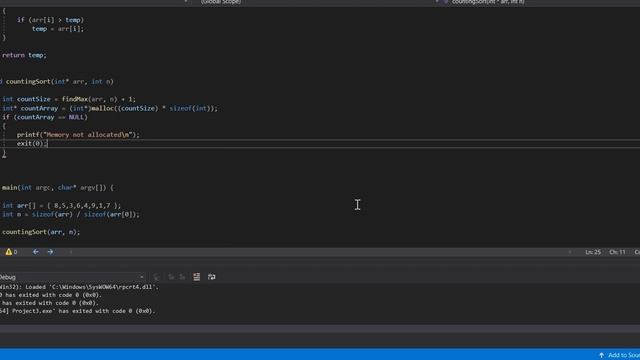Click the 'if (countArray == NULL)' line
Viewport: 640px width, 360px height.
point(44,117)
